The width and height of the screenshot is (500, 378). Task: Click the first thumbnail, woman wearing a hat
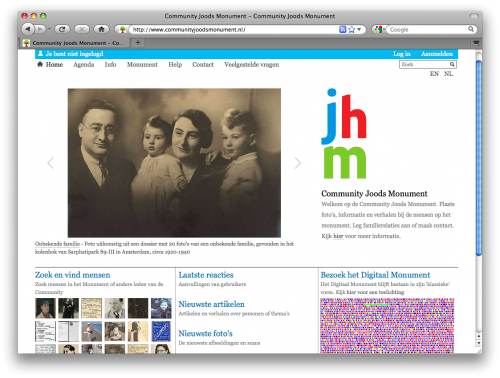(45, 308)
